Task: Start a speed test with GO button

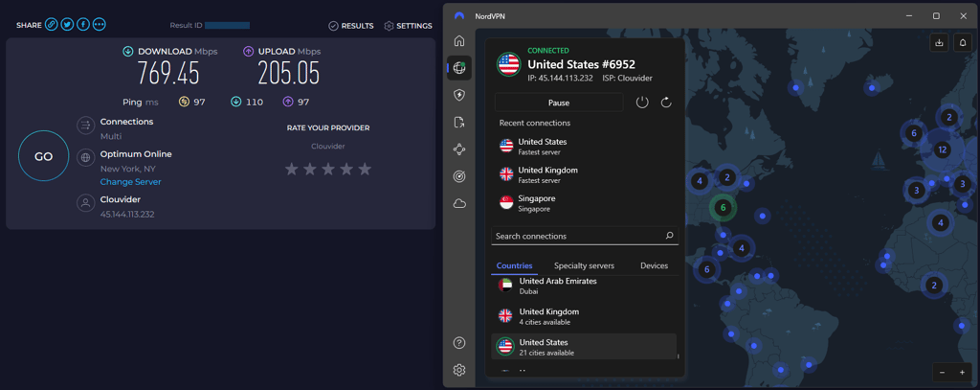Action: (x=43, y=156)
